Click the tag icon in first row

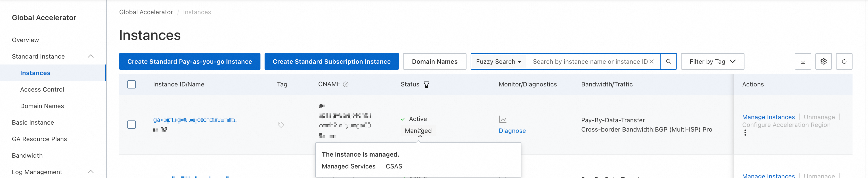[281, 125]
